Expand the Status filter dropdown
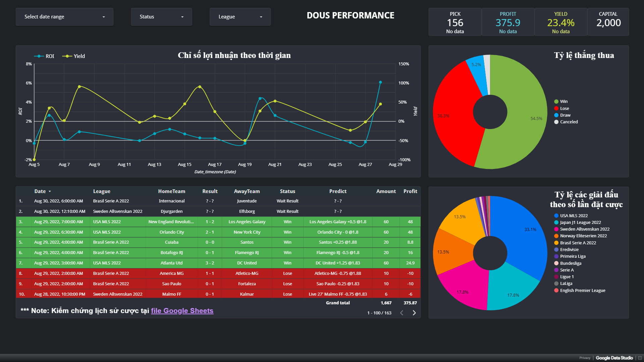This screenshot has height=362, width=644. [161, 17]
